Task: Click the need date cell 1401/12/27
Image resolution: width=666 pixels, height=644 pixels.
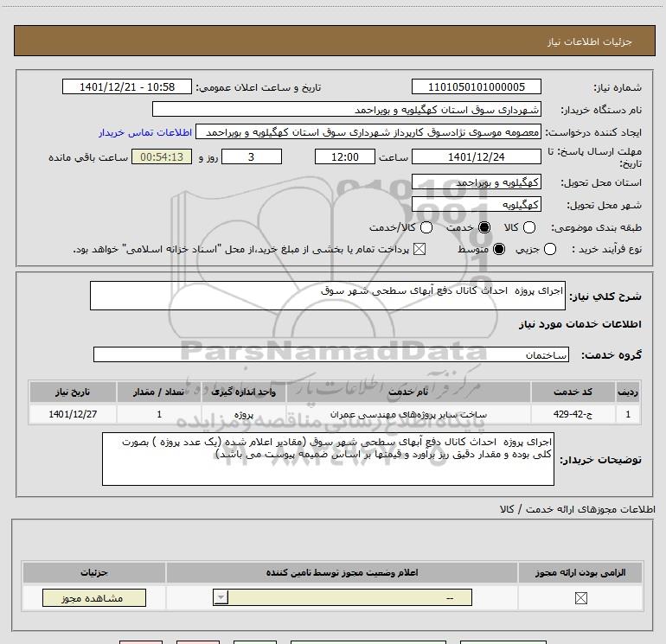Action: point(73,414)
